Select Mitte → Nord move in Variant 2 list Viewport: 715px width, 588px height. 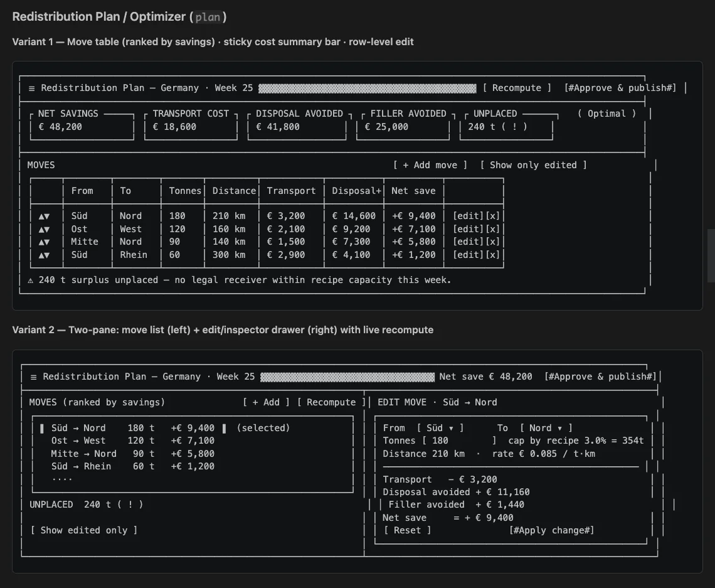(133, 454)
